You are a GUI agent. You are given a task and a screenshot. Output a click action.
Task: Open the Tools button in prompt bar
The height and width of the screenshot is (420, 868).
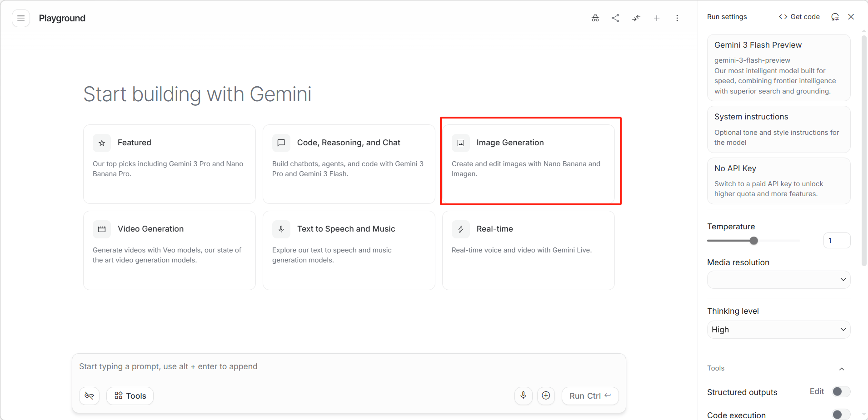click(130, 396)
